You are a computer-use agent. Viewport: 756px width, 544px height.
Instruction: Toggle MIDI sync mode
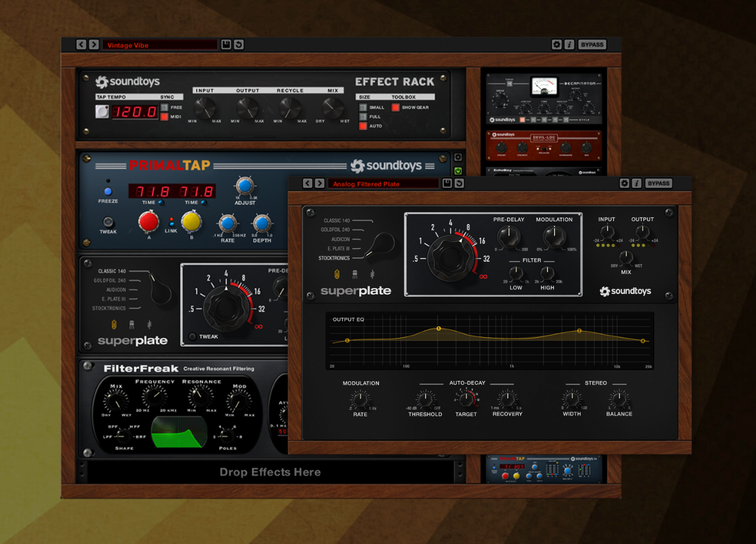(x=165, y=116)
